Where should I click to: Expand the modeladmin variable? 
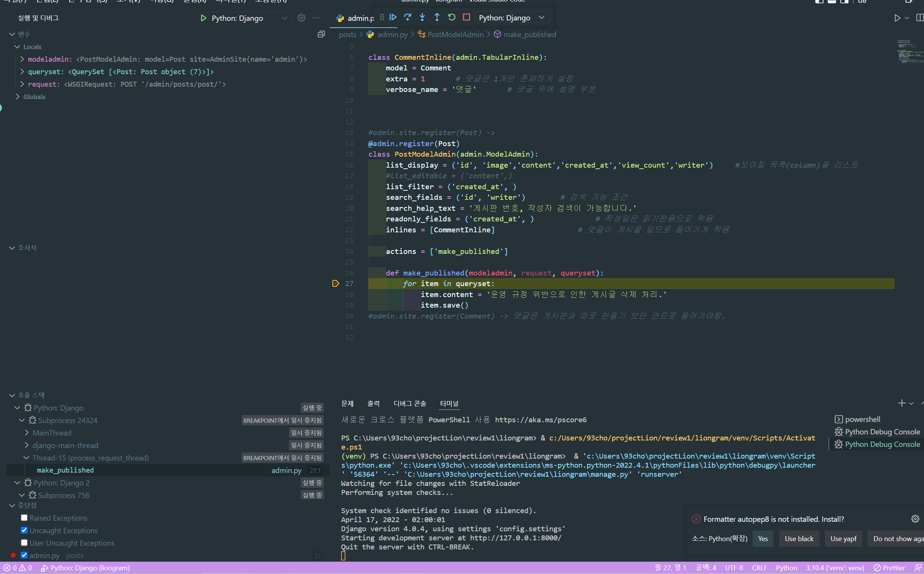(22, 59)
